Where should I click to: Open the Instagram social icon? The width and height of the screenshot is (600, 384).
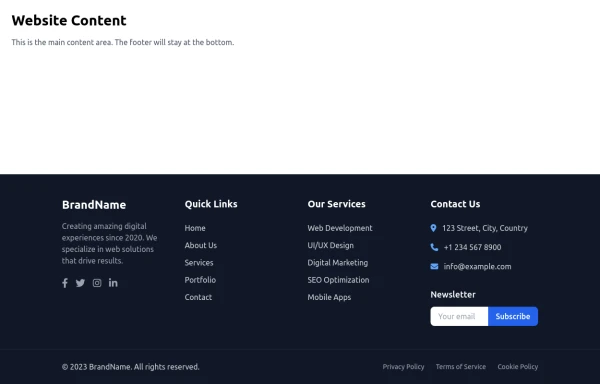97,283
